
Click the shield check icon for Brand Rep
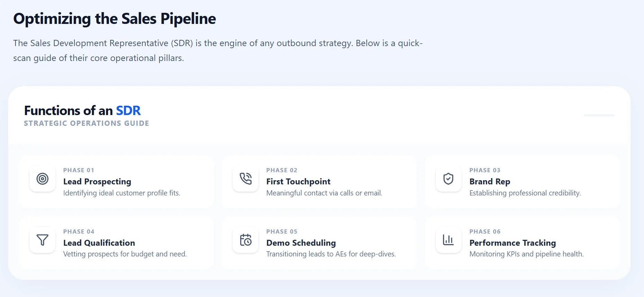448,179
